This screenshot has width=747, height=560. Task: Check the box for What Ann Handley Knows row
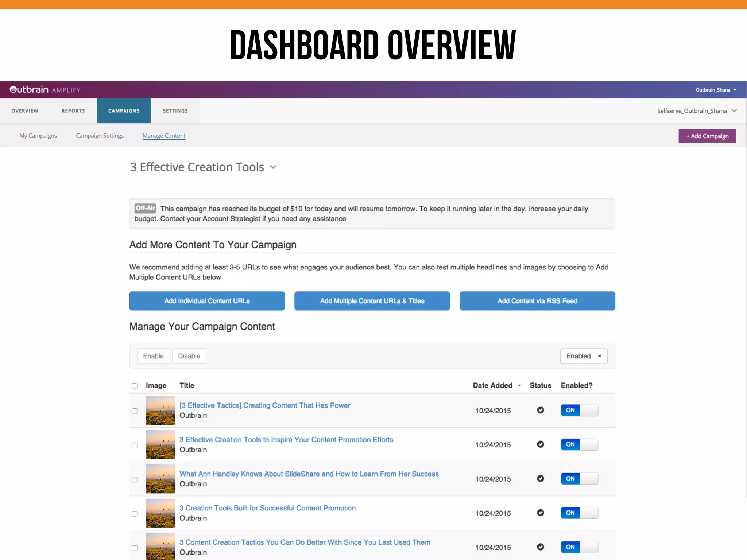(x=135, y=480)
